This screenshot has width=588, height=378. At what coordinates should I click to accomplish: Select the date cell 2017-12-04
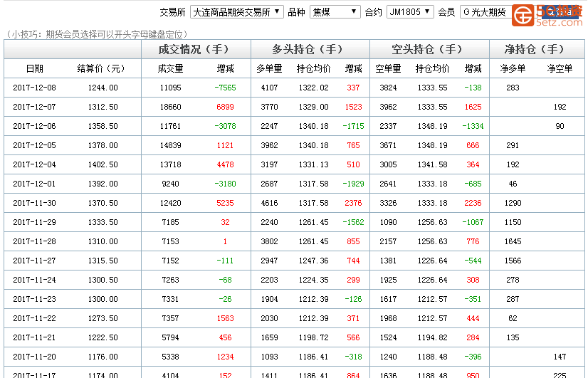click(x=34, y=164)
